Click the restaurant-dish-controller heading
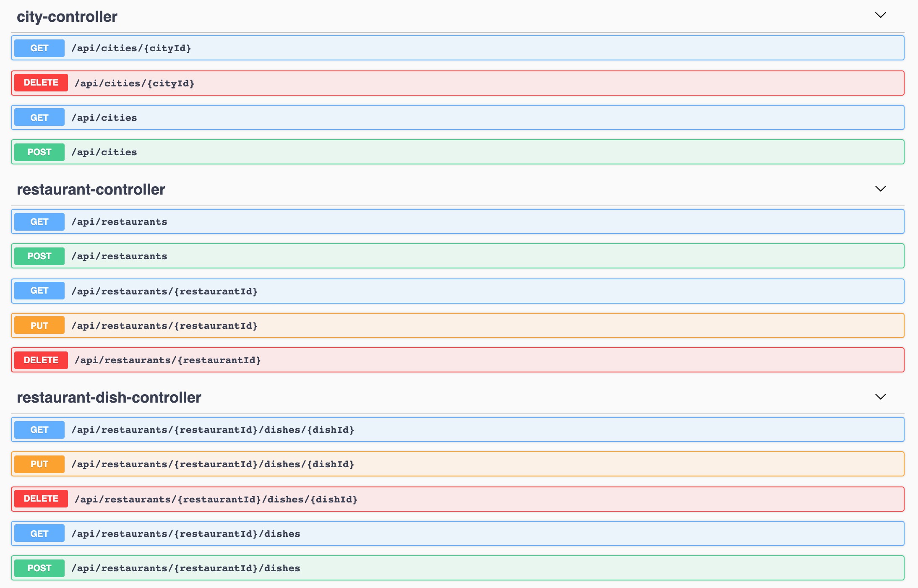The height and width of the screenshot is (588, 918). pyautogui.click(x=109, y=398)
